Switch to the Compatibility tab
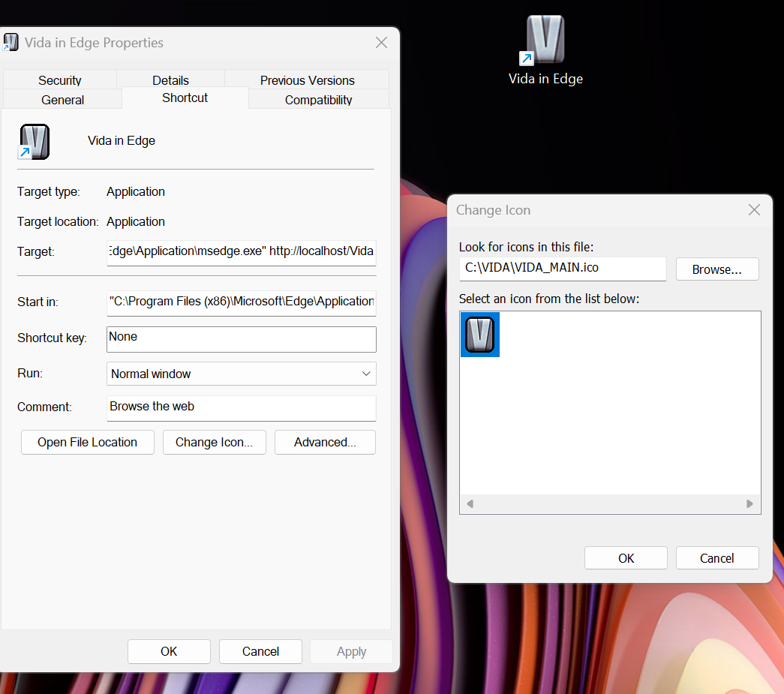Screen dimensions: 784x694 (x=319, y=100)
